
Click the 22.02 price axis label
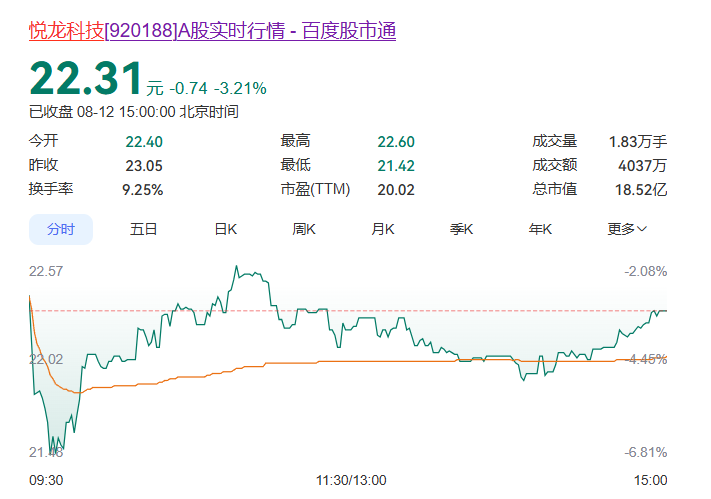(46, 359)
